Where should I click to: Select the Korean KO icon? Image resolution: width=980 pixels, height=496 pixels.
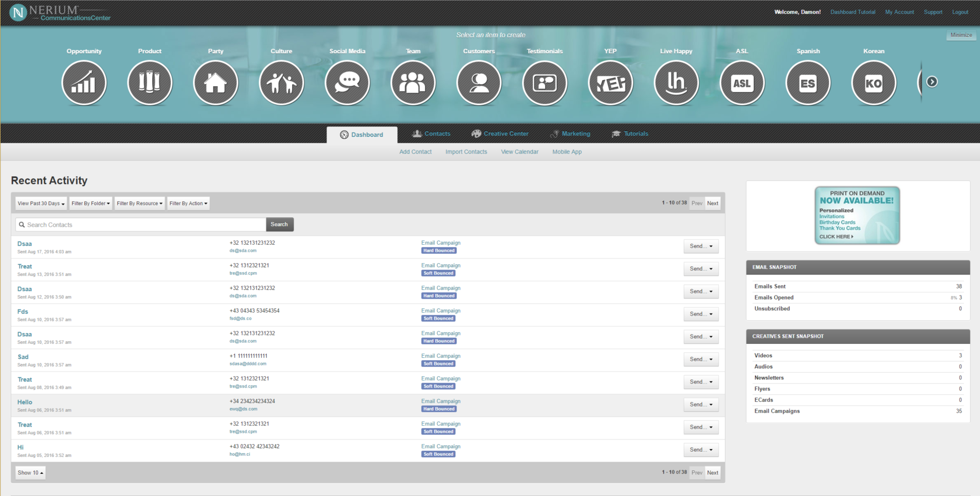[x=874, y=83]
